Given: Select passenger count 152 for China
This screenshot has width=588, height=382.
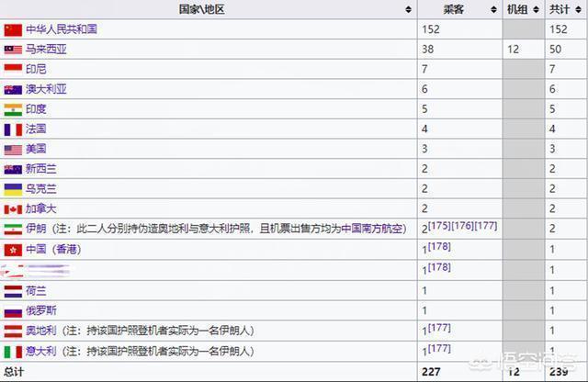Looking at the screenshot, I should [431, 29].
